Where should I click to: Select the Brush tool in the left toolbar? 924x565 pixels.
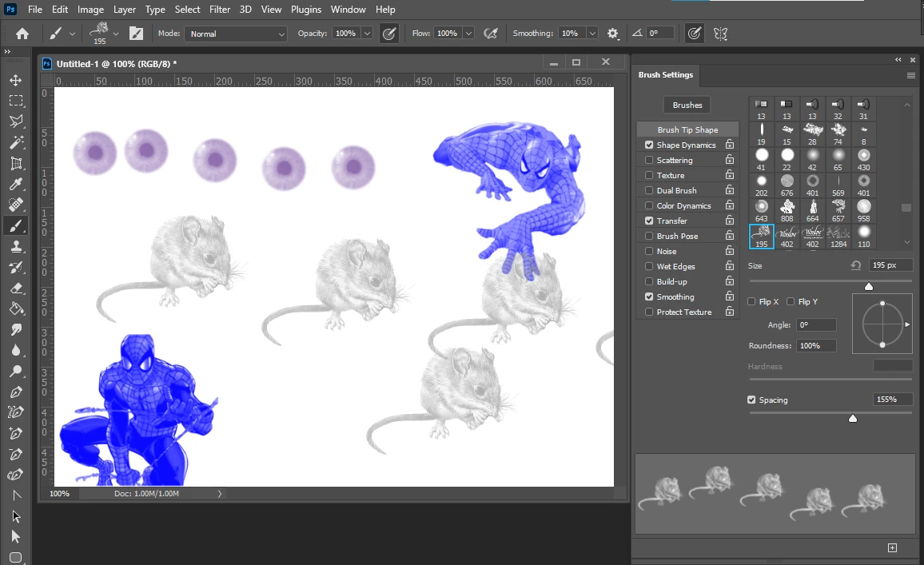[16, 225]
